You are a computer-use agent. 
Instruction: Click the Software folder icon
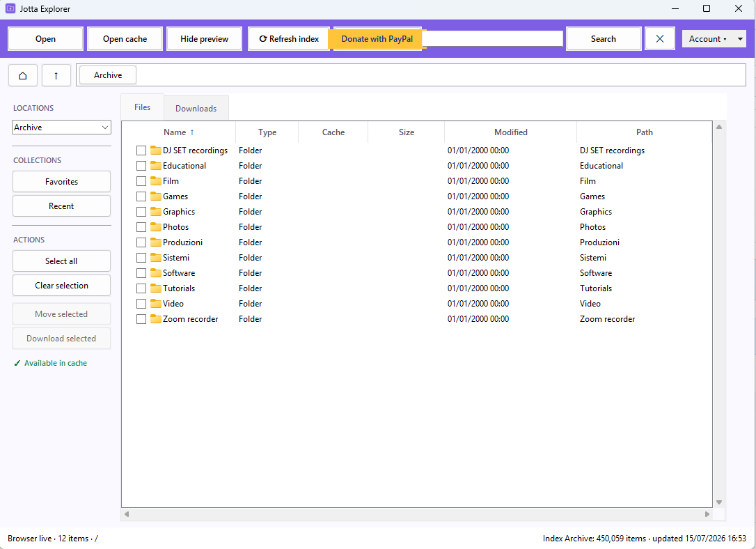(155, 273)
